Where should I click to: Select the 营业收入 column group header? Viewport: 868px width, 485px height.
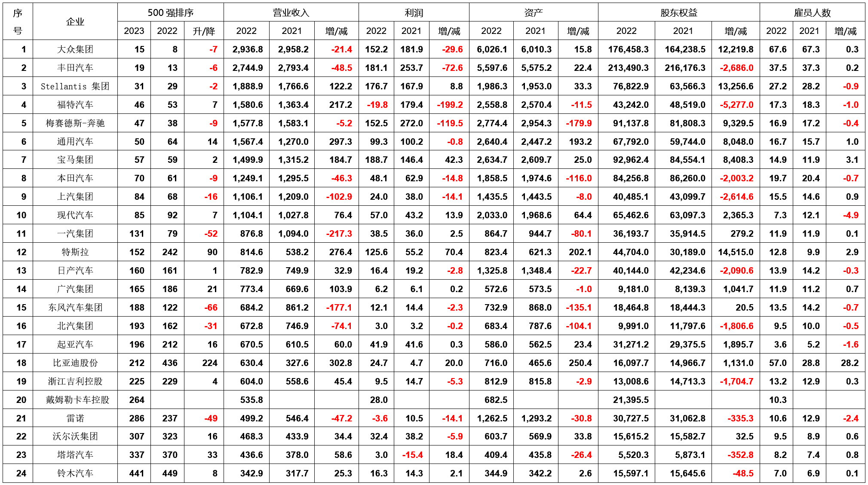click(291, 13)
